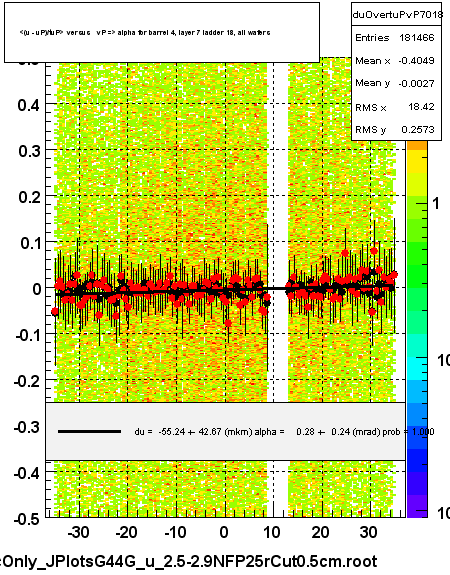
Task: Click the y-axis label 0
Action: coord(37,289)
